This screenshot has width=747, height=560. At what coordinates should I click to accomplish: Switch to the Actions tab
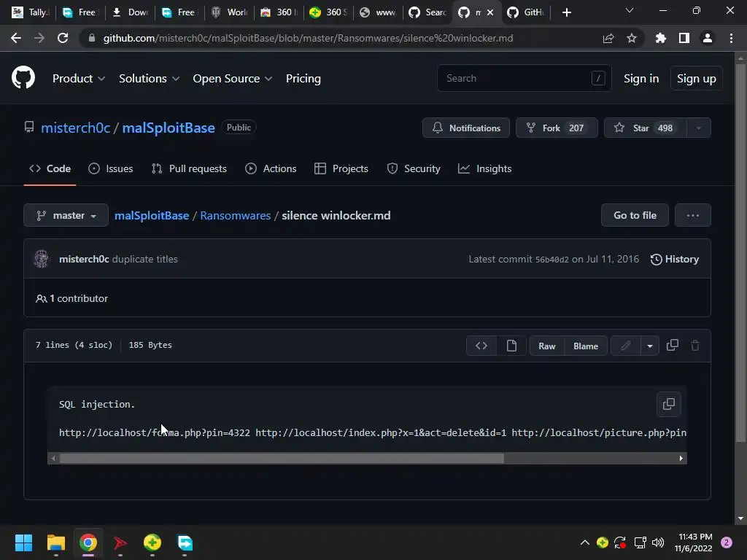coord(271,168)
